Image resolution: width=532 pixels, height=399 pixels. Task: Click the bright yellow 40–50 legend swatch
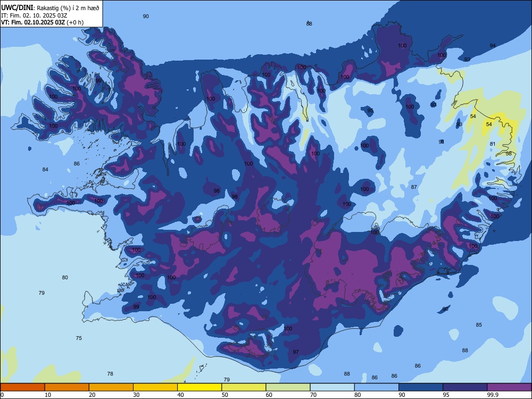(199, 387)
